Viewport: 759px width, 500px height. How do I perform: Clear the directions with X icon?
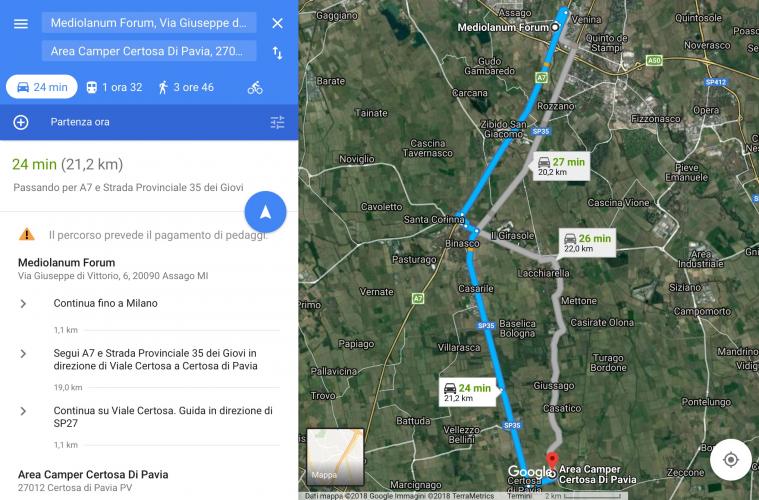(x=277, y=23)
